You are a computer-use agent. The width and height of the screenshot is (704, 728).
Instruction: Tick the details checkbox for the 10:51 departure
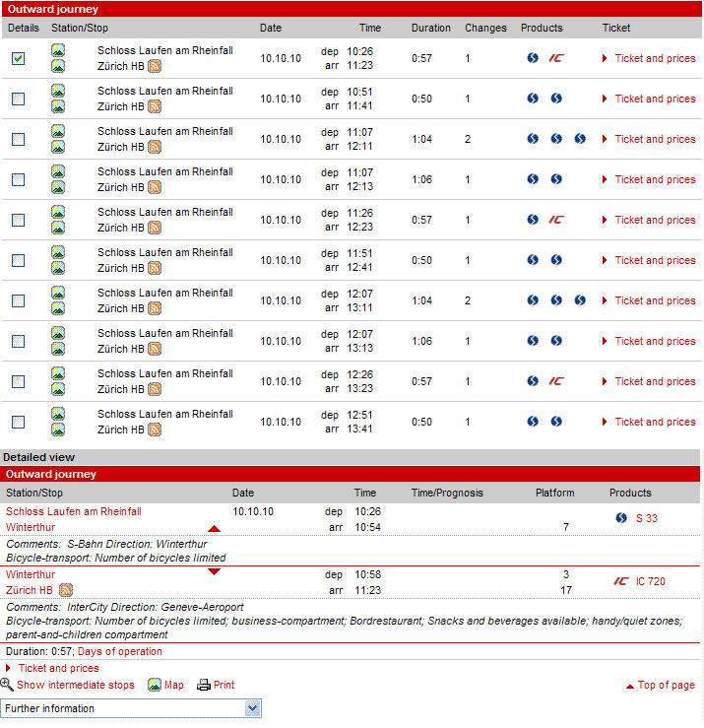pyautogui.click(x=19, y=99)
